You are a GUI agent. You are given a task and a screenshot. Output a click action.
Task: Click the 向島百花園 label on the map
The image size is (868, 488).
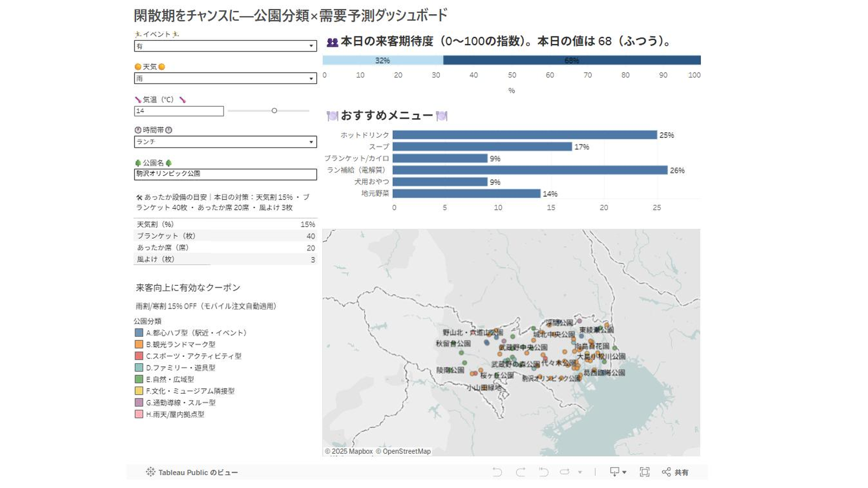pyautogui.click(x=592, y=346)
